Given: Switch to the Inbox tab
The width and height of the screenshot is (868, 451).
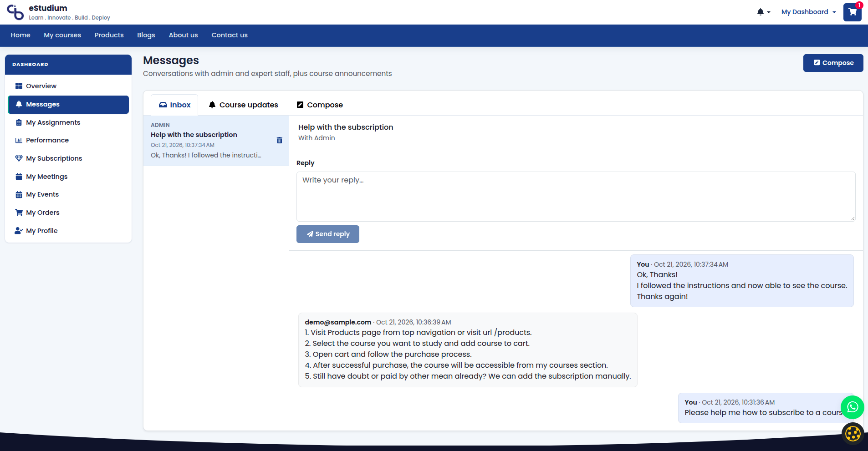Looking at the screenshot, I should [174, 105].
